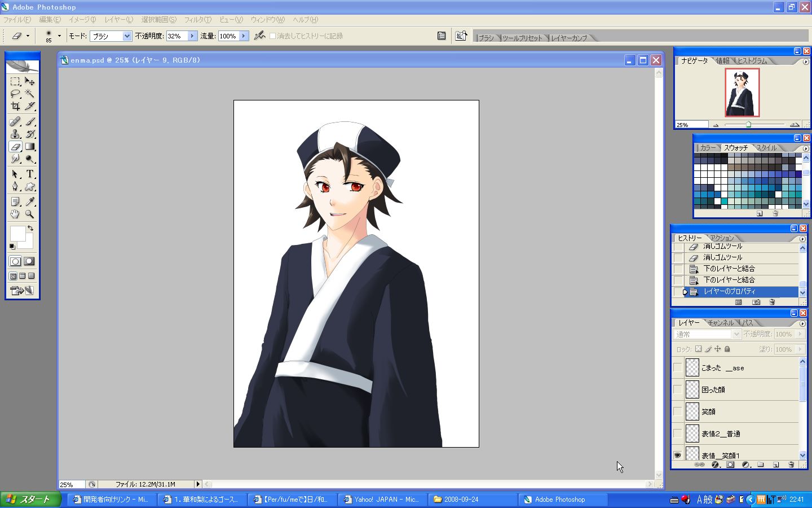Open the Layers panel flyout menu

click(x=802, y=323)
